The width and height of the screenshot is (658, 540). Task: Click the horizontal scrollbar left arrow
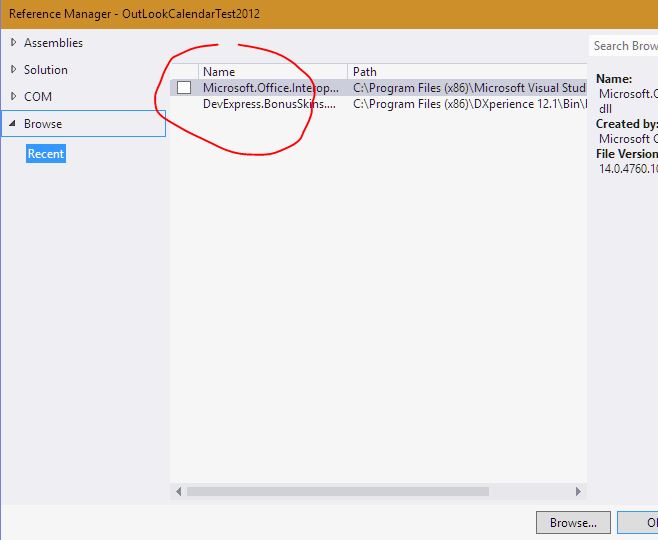pos(180,492)
